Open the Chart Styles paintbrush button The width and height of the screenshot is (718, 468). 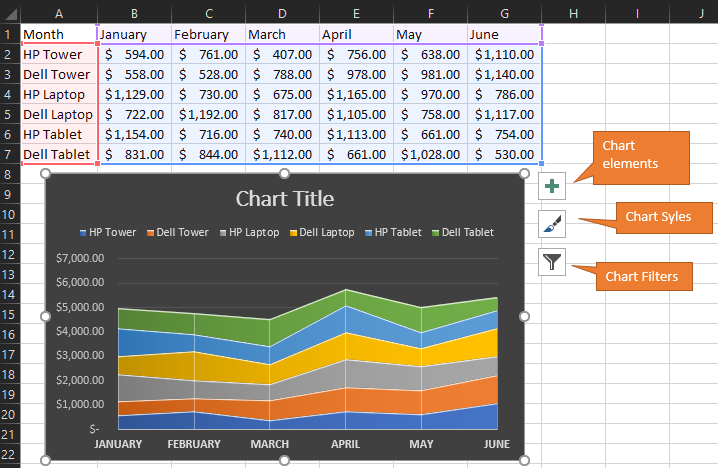pos(552,224)
